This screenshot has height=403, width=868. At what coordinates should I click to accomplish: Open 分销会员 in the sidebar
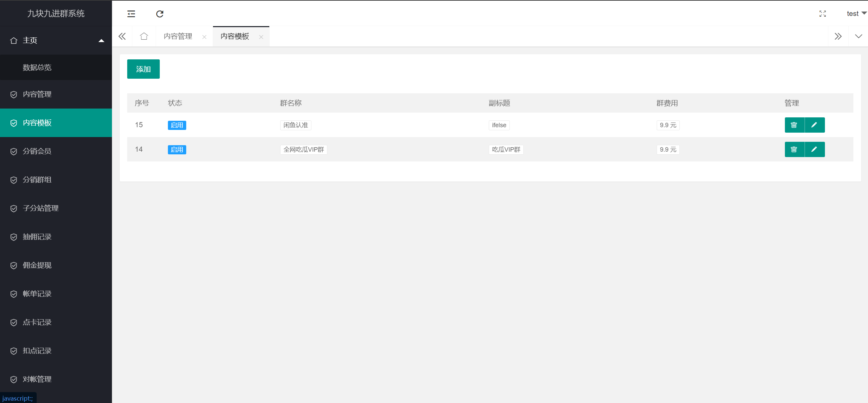click(37, 151)
